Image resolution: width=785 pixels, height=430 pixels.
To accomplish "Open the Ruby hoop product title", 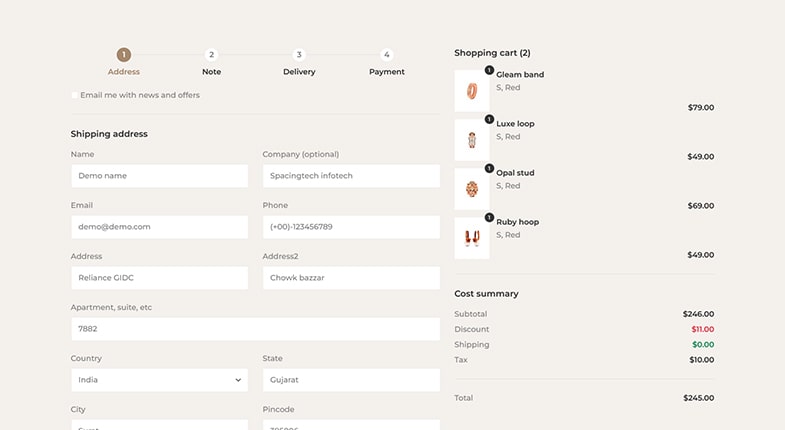I will point(517,222).
